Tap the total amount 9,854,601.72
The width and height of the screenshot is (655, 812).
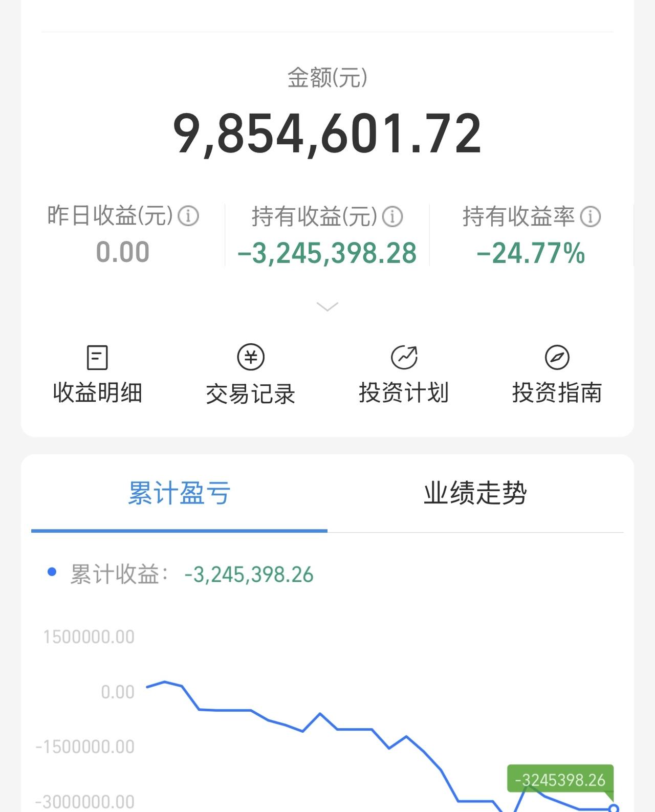pyautogui.click(x=327, y=134)
